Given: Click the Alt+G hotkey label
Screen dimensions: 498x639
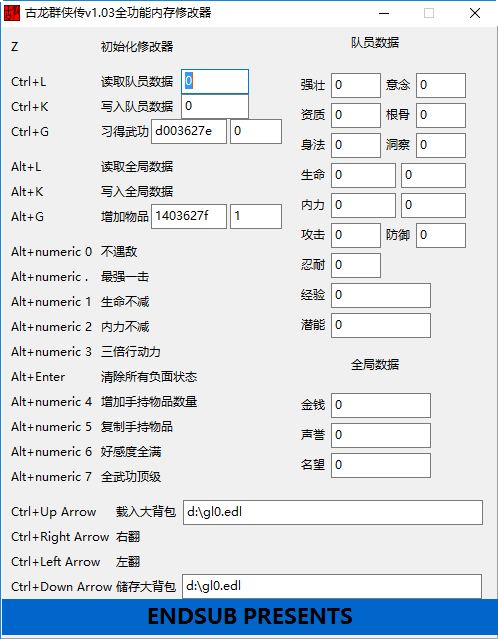Looking at the screenshot, I should [27, 216].
